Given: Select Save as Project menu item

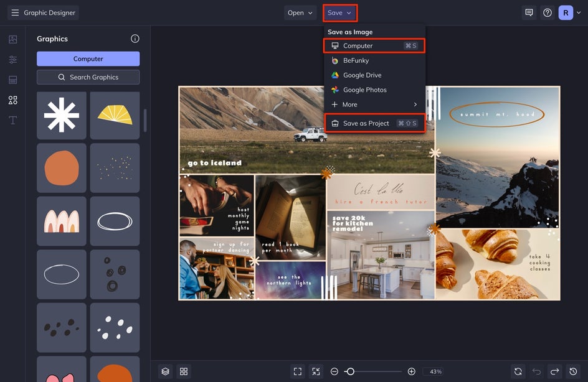Looking at the screenshot, I should tap(374, 123).
